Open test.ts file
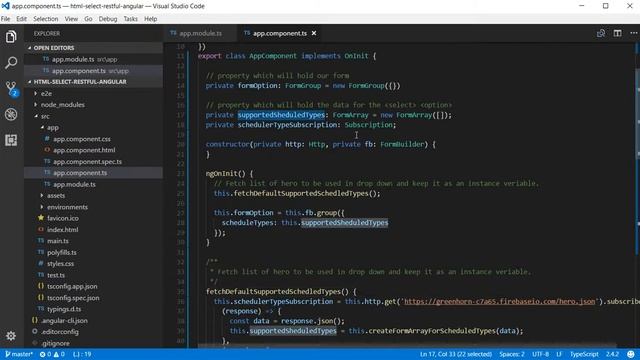The width and height of the screenshot is (640, 360). pyautogui.click(x=93, y=275)
